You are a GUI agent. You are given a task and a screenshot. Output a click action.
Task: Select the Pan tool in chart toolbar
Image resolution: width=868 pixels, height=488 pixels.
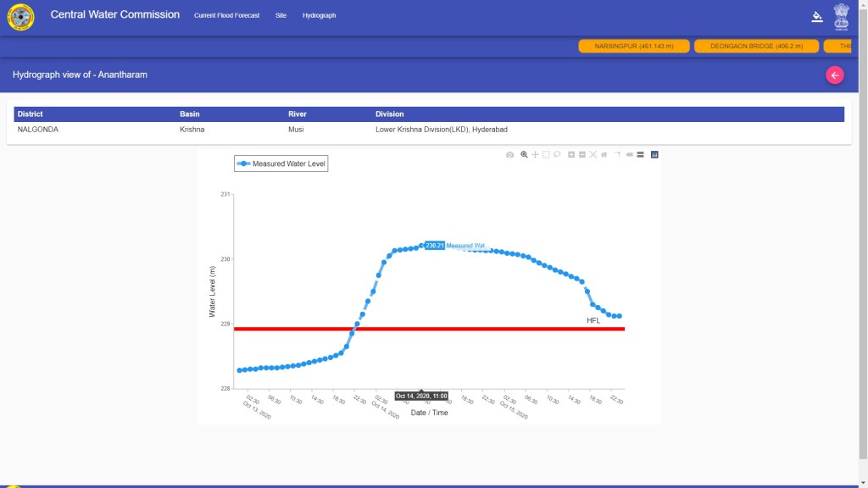pos(535,155)
